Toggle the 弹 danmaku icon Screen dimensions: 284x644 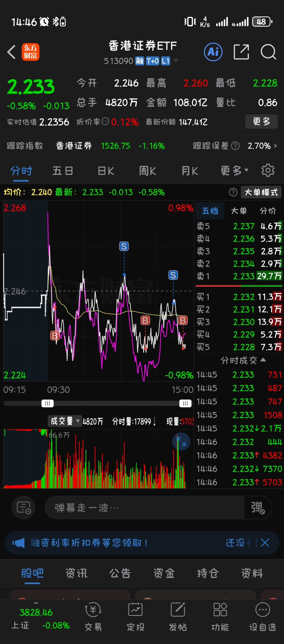pos(258,508)
